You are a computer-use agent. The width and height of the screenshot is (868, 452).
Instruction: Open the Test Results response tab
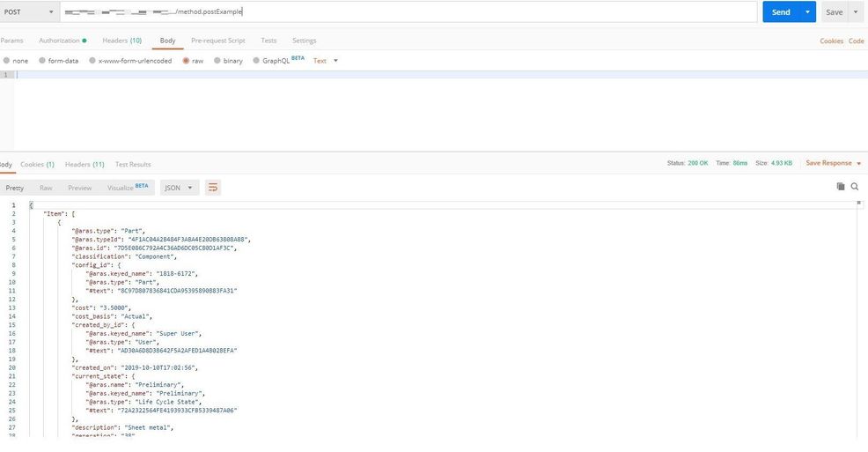(133, 165)
